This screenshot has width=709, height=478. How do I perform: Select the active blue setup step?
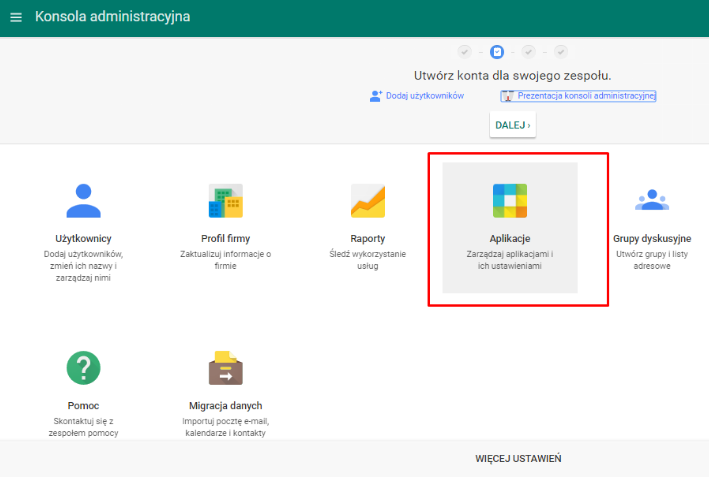click(x=497, y=52)
